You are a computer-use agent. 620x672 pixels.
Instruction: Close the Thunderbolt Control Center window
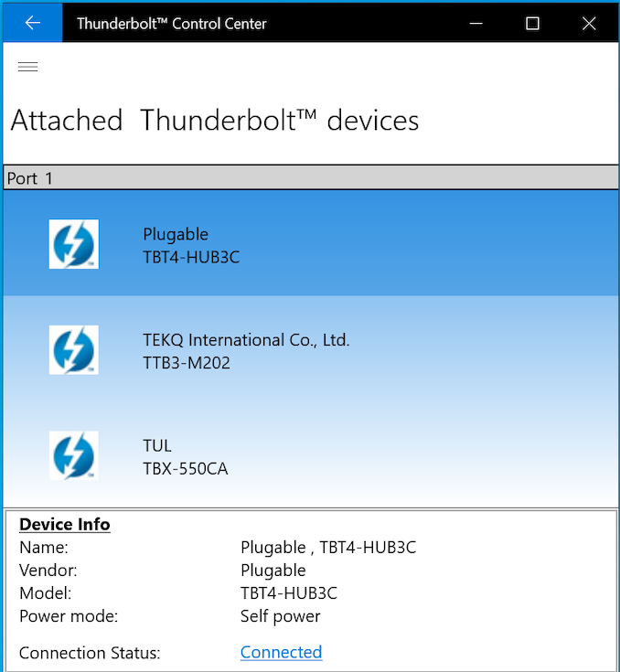point(589,23)
